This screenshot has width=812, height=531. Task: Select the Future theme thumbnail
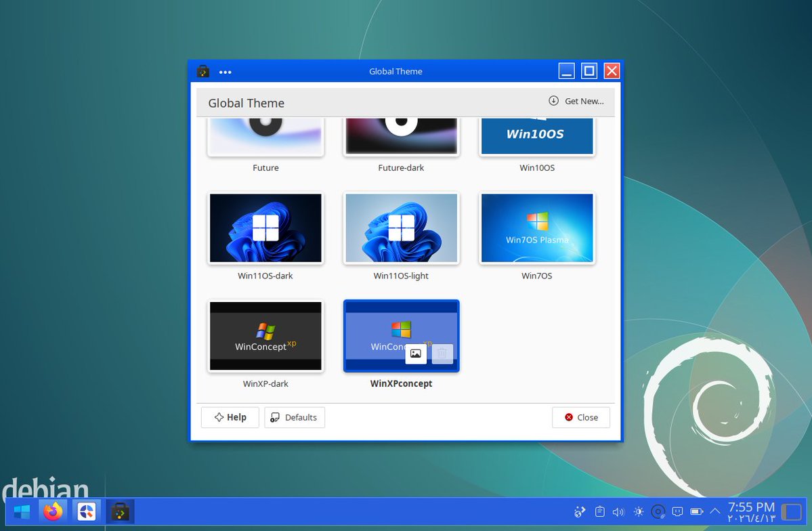(265, 137)
